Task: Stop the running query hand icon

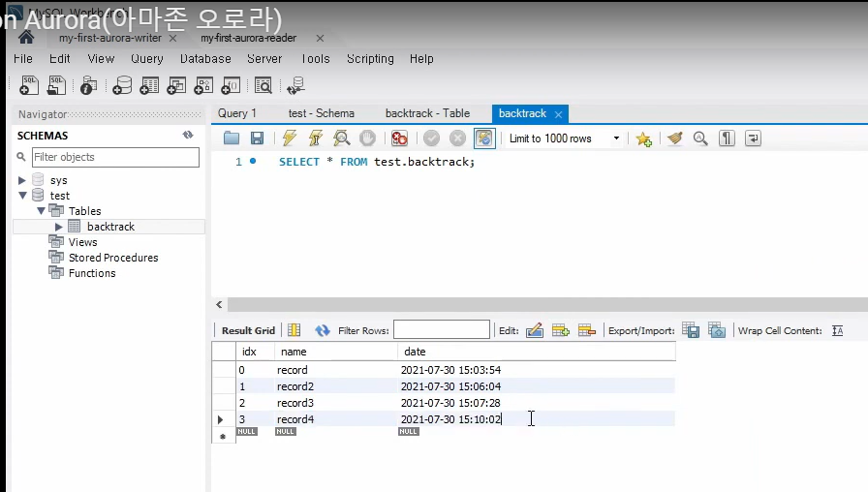Action: (x=367, y=138)
